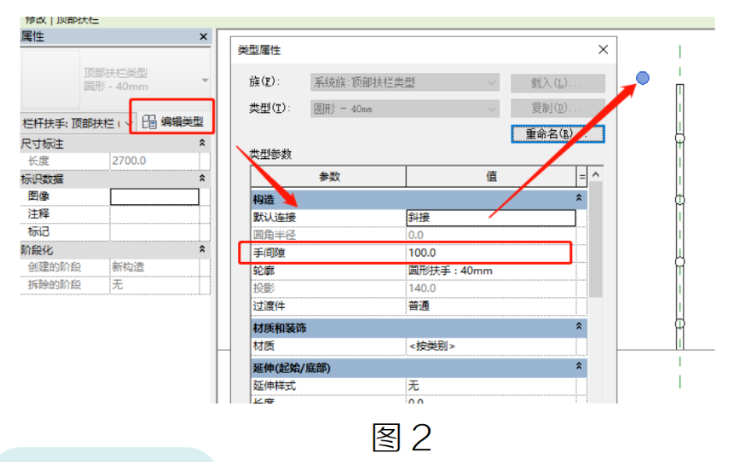
Task: Click the 圆角半径 value 0.0
Action: click(x=491, y=235)
